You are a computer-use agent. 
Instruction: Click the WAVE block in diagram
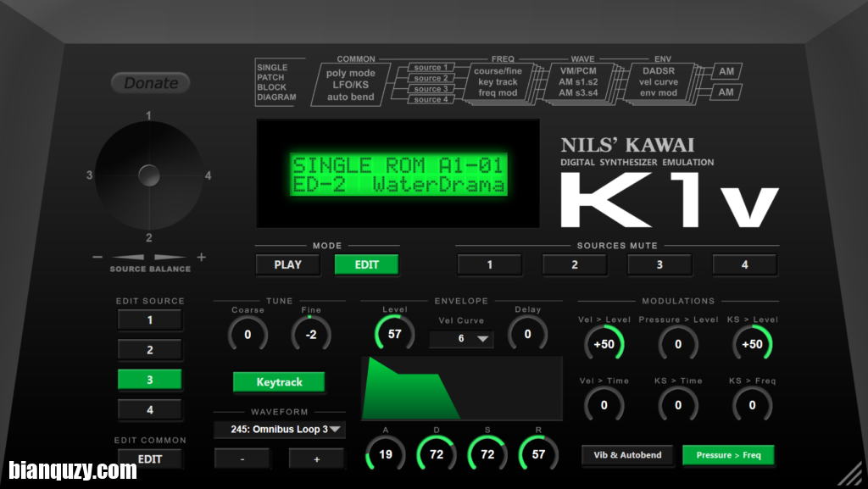point(578,81)
